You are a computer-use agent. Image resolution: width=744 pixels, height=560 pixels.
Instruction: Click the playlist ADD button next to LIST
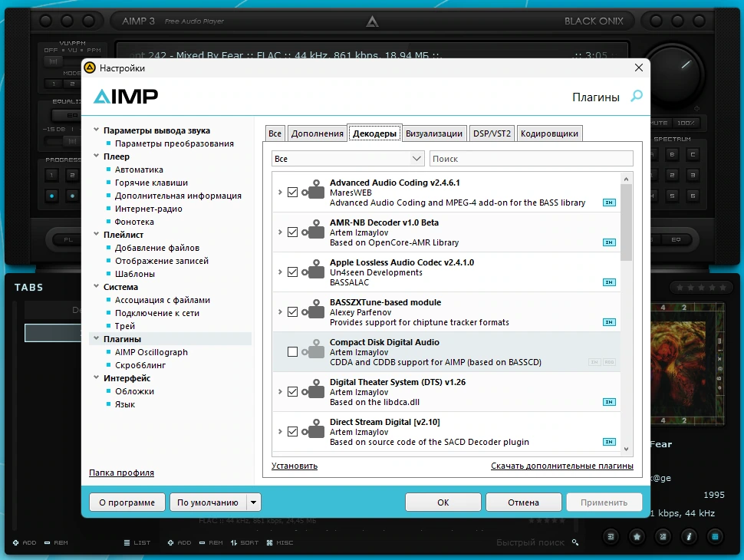pos(179,542)
